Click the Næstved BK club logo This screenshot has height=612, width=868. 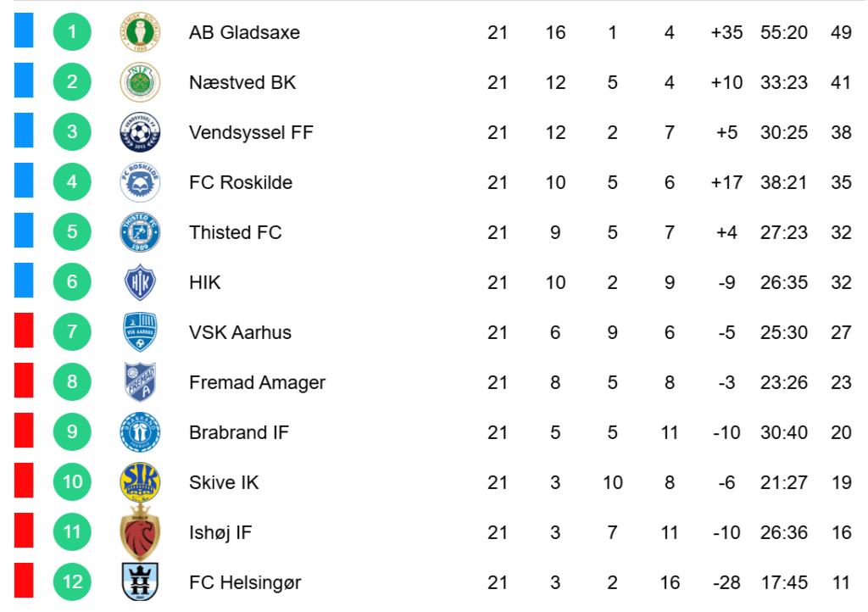140,82
